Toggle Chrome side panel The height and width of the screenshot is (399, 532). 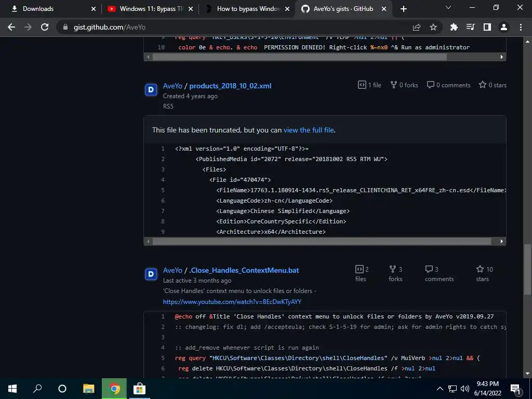pos(487,27)
